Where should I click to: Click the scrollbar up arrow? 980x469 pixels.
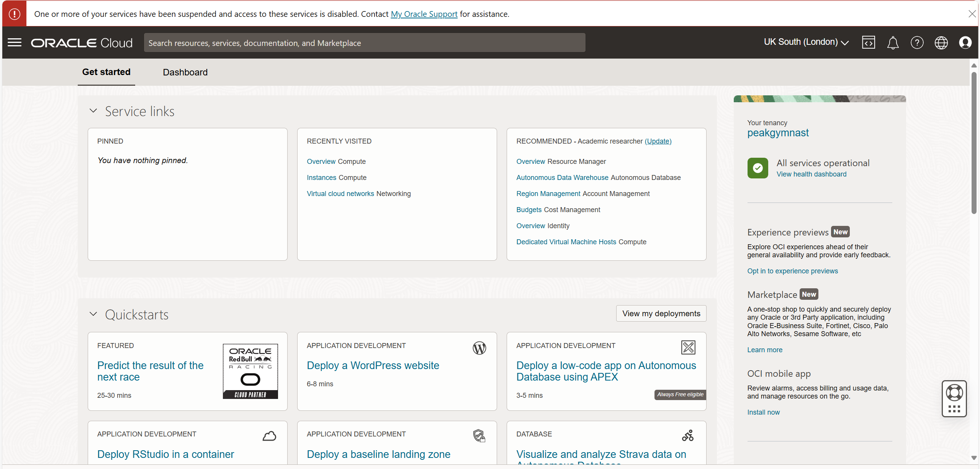click(974, 65)
